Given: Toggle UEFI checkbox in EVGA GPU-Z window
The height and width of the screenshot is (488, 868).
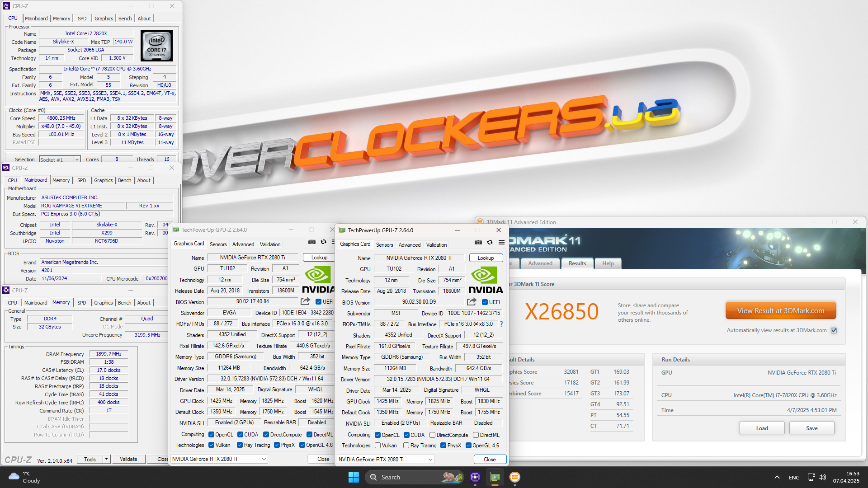Looking at the screenshot, I should click(x=319, y=302).
